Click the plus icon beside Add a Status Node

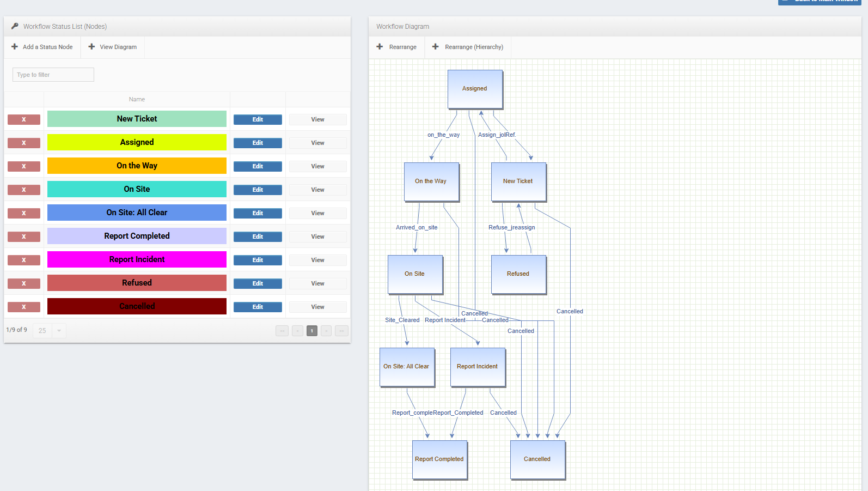[x=15, y=47]
